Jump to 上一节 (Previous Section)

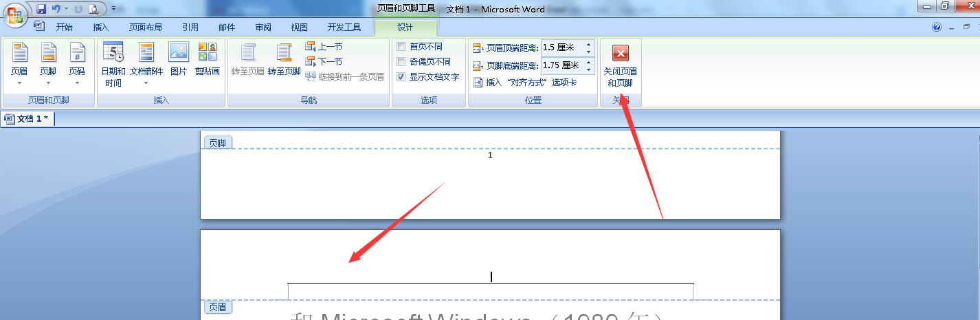point(324,46)
